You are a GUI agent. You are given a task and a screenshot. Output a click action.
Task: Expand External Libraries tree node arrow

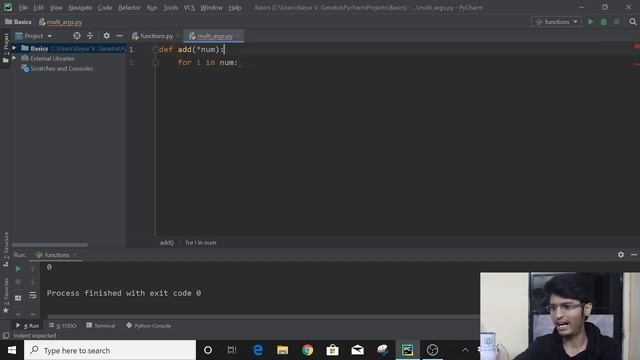14,58
